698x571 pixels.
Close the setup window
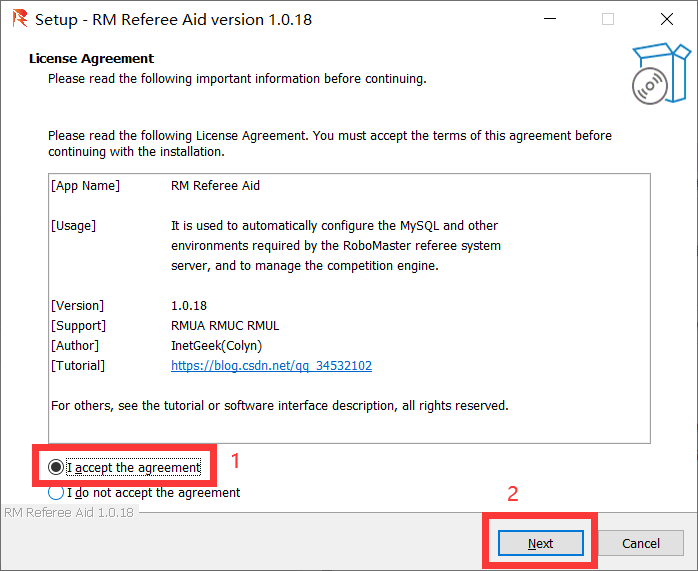(x=666, y=19)
